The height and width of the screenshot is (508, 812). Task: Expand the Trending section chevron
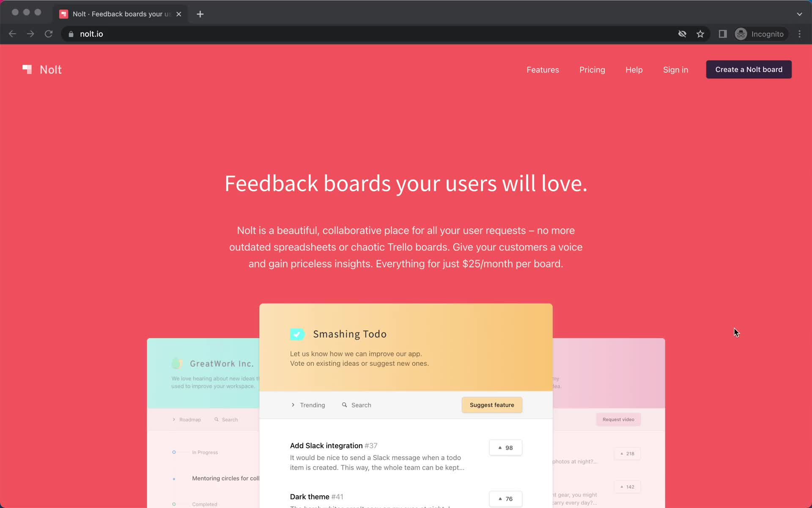(x=294, y=404)
